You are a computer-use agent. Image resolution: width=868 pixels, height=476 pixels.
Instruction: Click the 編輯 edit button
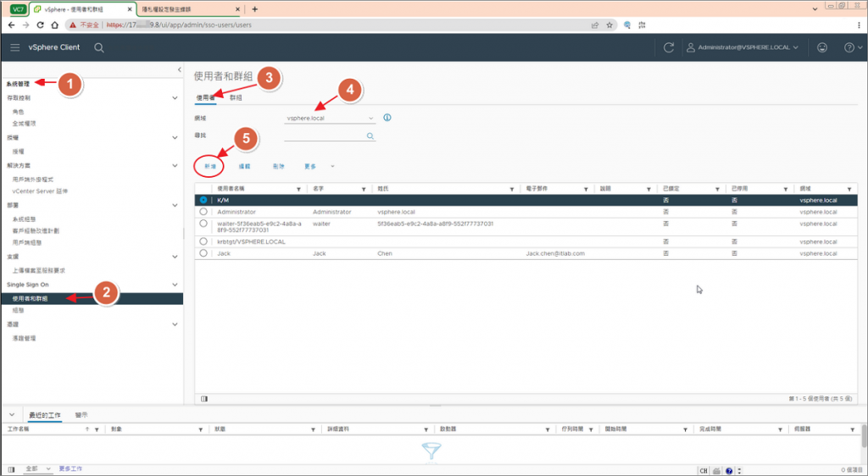click(245, 166)
